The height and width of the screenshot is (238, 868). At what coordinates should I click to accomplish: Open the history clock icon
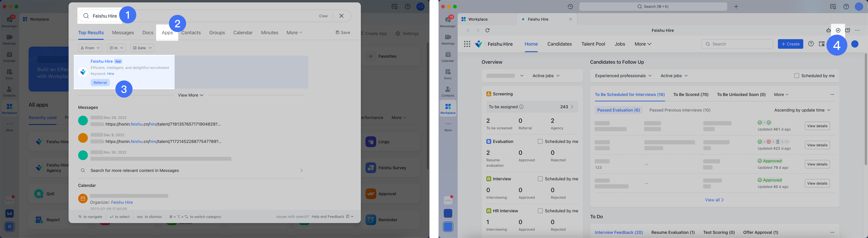pyautogui.click(x=570, y=6)
